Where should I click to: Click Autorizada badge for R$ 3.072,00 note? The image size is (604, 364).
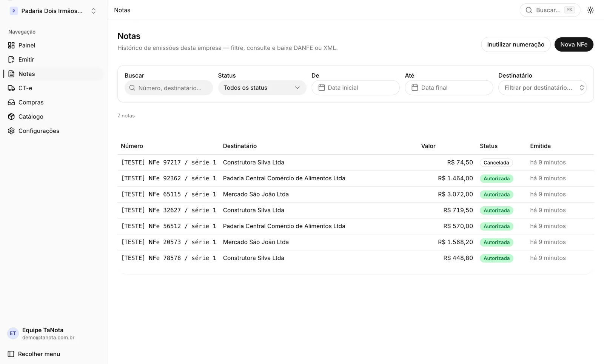pos(496,194)
